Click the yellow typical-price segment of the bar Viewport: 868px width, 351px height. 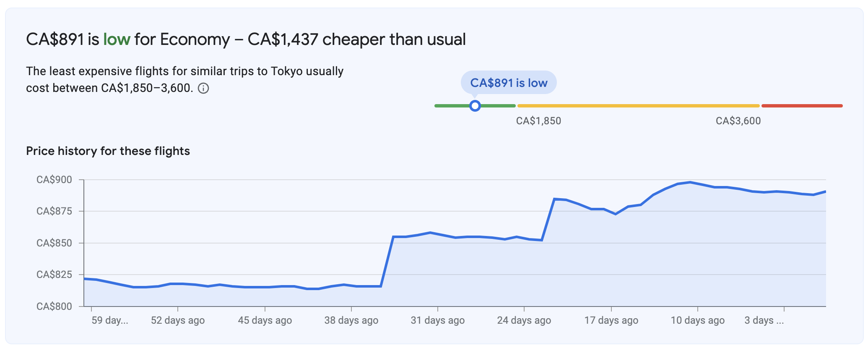pos(638,106)
